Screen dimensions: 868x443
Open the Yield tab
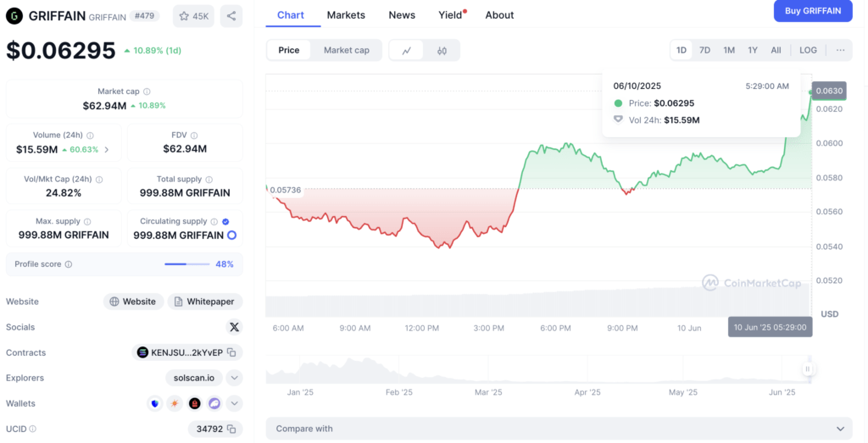(x=451, y=15)
